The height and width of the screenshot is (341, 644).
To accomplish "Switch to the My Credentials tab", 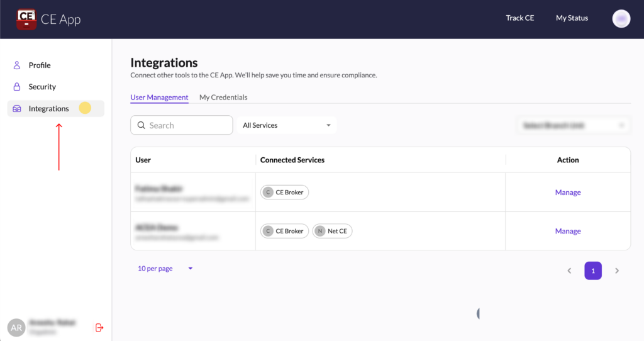I will pyautogui.click(x=223, y=98).
